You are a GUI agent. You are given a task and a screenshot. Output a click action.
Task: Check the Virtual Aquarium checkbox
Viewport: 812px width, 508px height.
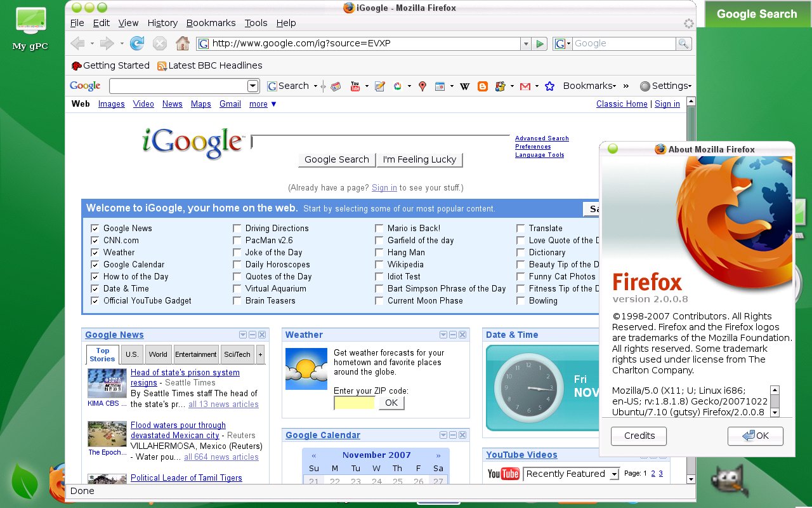(237, 289)
